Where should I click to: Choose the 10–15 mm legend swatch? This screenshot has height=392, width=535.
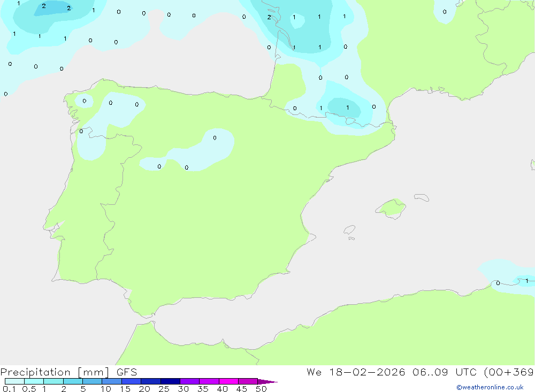[x=112, y=381]
